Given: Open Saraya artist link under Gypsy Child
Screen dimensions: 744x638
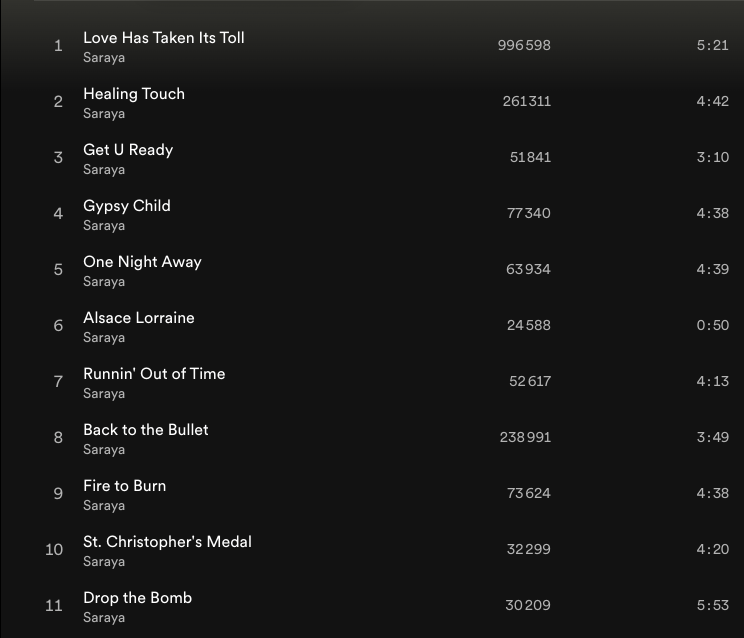Looking at the screenshot, I should (x=103, y=226).
